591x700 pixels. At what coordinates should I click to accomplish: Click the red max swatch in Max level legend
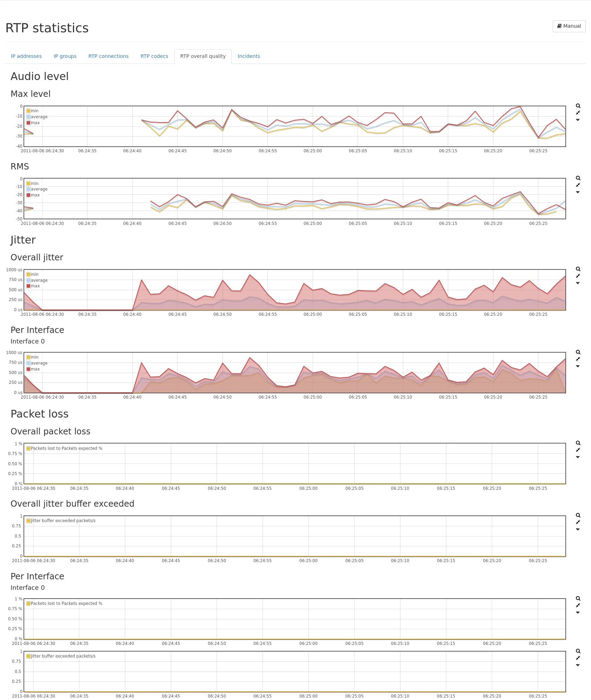(x=28, y=123)
